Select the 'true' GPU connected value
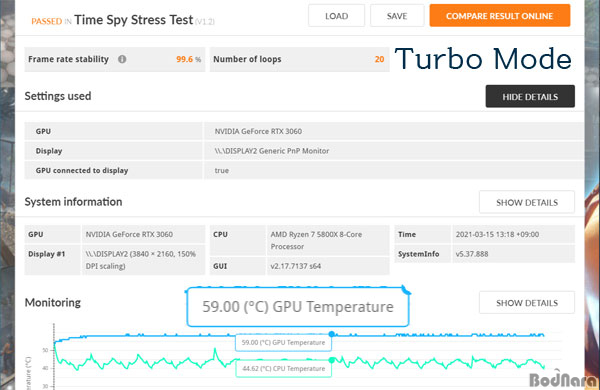The height and width of the screenshot is (390, 600). point(222,170)
